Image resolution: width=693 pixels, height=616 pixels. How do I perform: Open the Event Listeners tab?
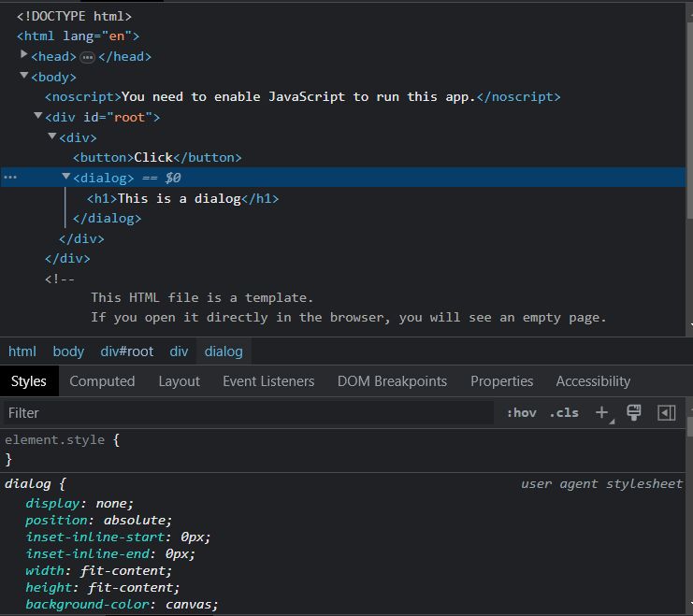[x=268, y=381]
